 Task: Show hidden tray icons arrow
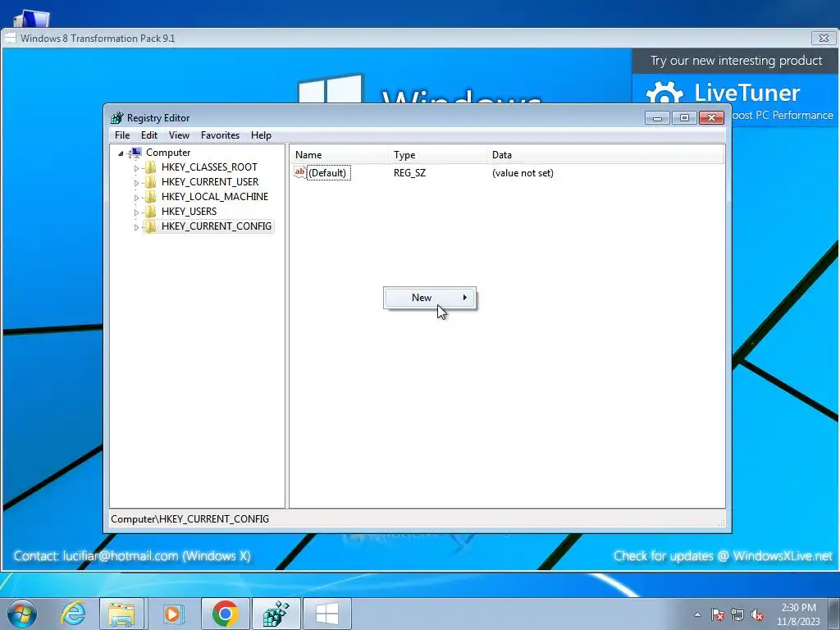[697, 614]
